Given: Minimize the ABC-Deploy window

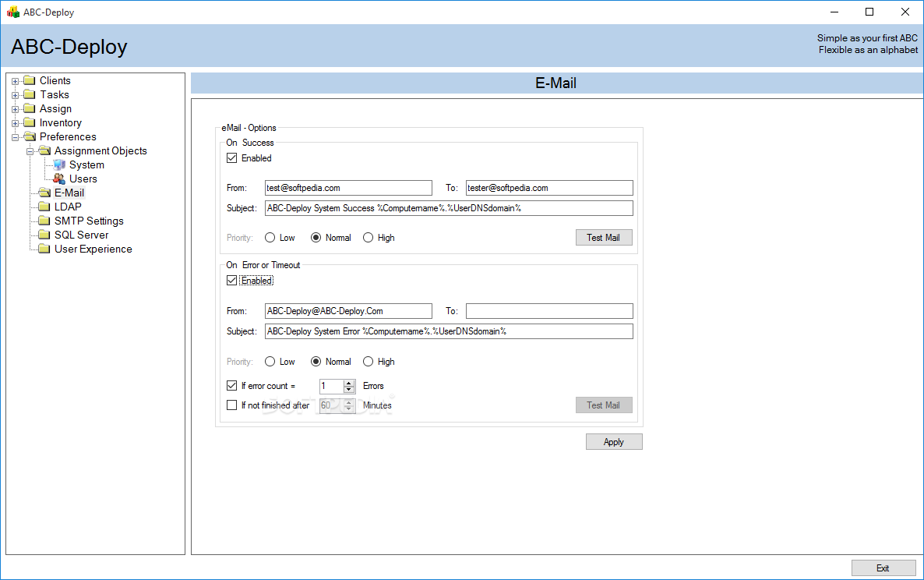Looking at the screenshot, I should 834,12.
